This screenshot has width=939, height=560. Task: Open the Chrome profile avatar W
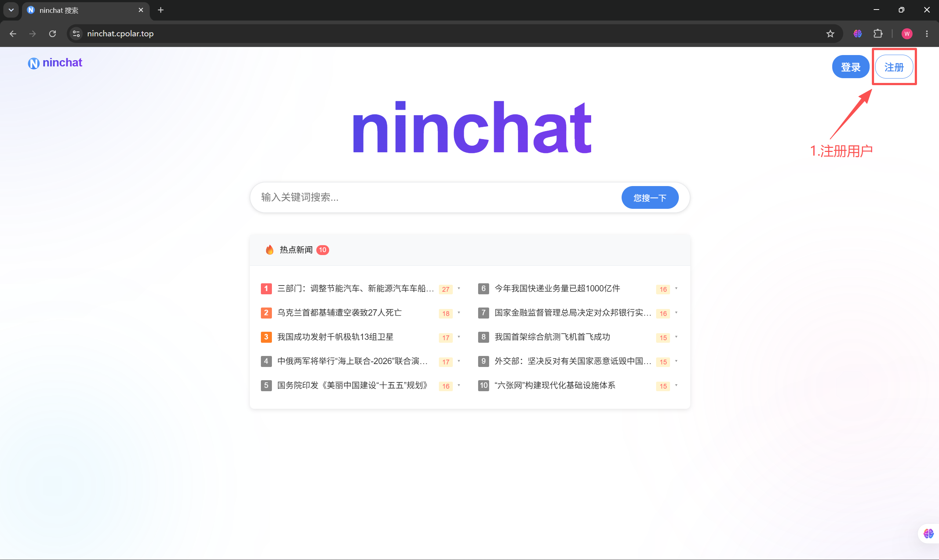(x=907, y=34)
